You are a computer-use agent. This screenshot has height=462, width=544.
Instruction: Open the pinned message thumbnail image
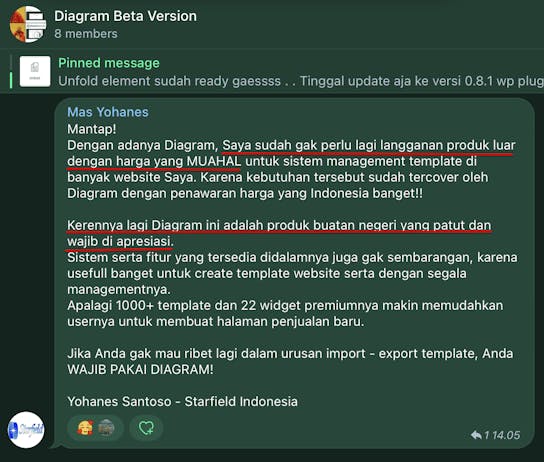(x=35, y=71)
